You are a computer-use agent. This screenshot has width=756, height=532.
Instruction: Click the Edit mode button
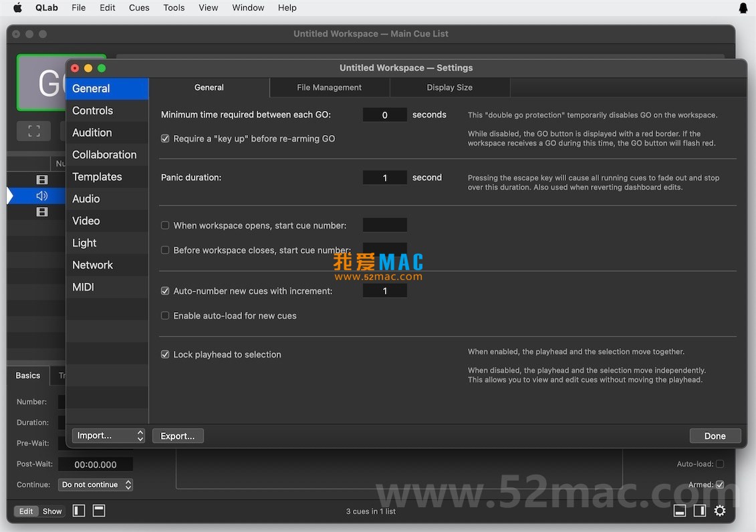point(26,511)
